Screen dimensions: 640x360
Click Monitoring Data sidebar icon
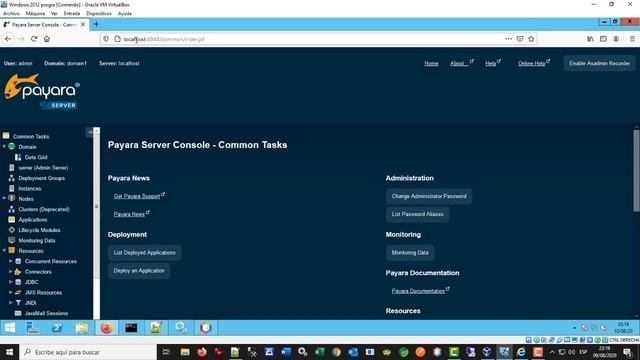[x=11, y=240]
